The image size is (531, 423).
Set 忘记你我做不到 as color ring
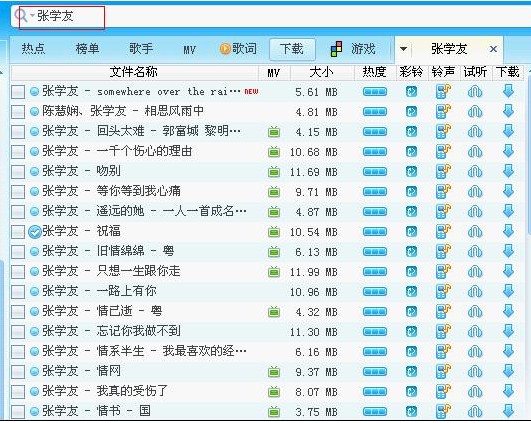411,332
